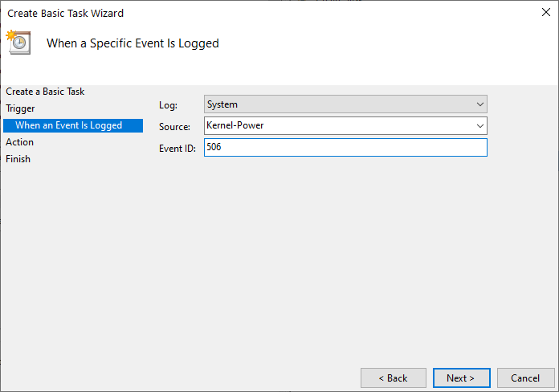This screenshot has width=559, height=392.
Task: Expand the Log dropdown arrow
Action: (x=479, y=104)
